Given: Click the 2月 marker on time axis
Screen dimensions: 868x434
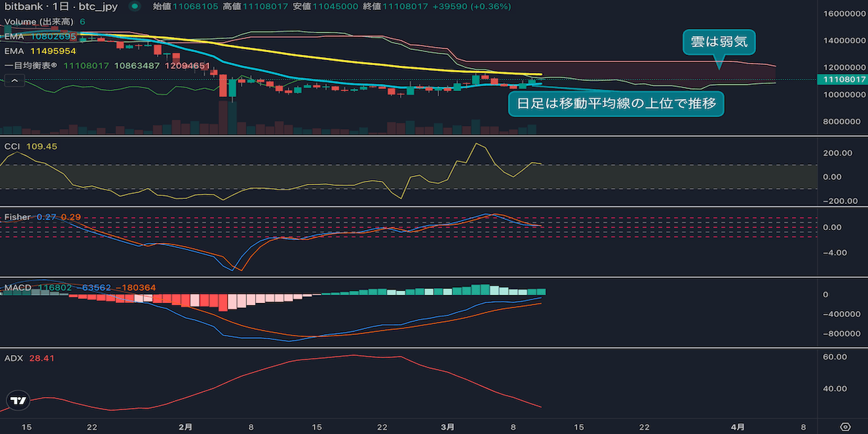Looking at the screenshot, I should pos(185,426).
